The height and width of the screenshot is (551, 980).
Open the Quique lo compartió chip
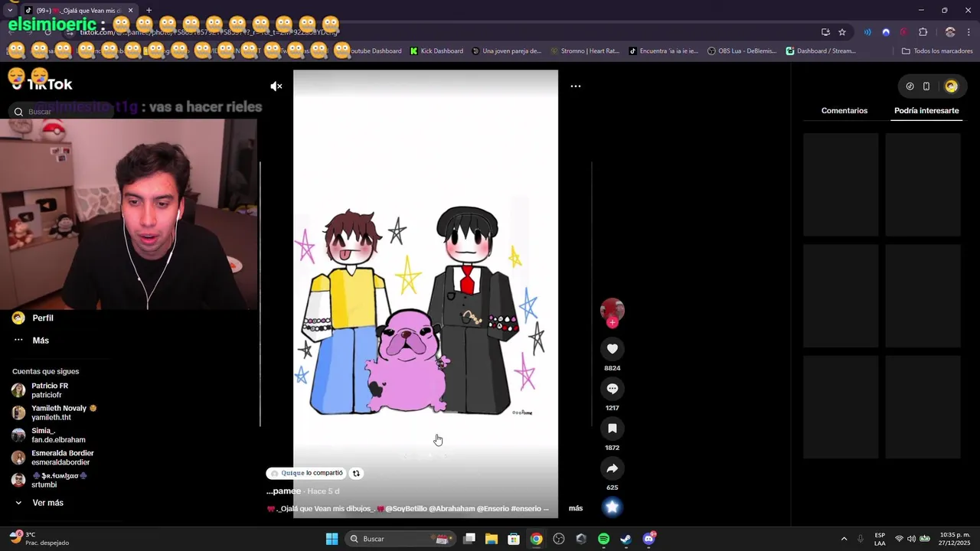[306, 473]
